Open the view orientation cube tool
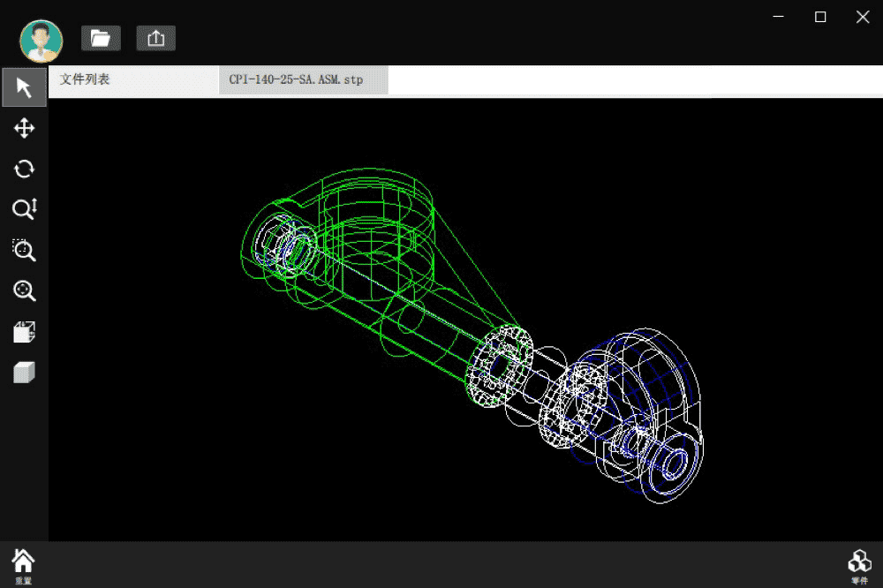 tap(24, 332)
